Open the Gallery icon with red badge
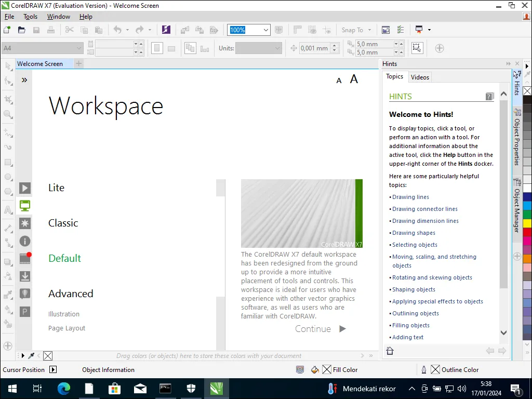Image resolution: width=532 pixels, height=399 pixels. 24,258
